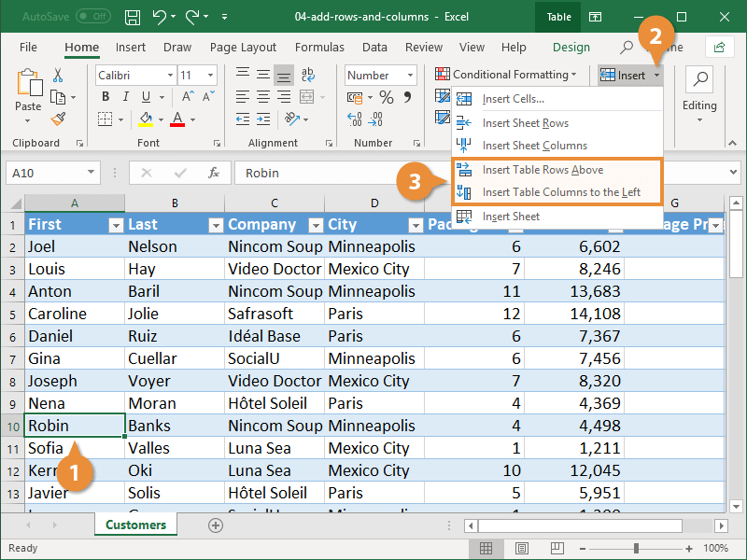Align text to top
747x560 pixels.
click(x=243, y=75)
